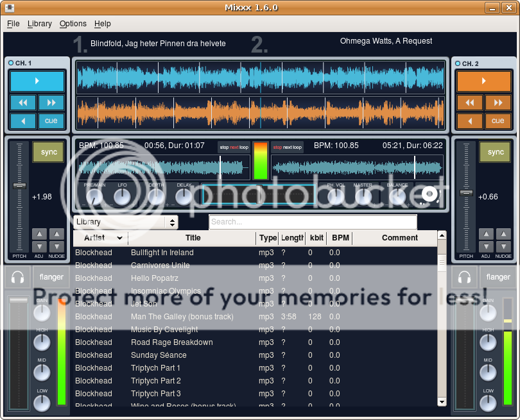The height and width of the screenshot is (420, 520).
Task: Click the DELAY flanger knob
Action: (184, 197)
